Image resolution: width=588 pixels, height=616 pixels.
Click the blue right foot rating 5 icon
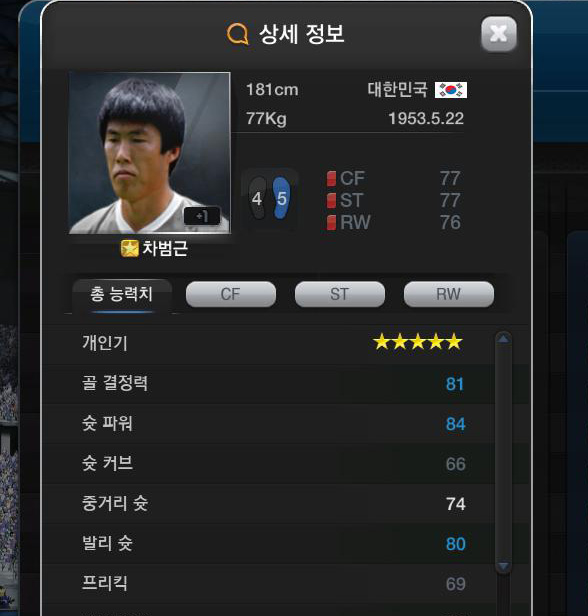pos(281,198)
